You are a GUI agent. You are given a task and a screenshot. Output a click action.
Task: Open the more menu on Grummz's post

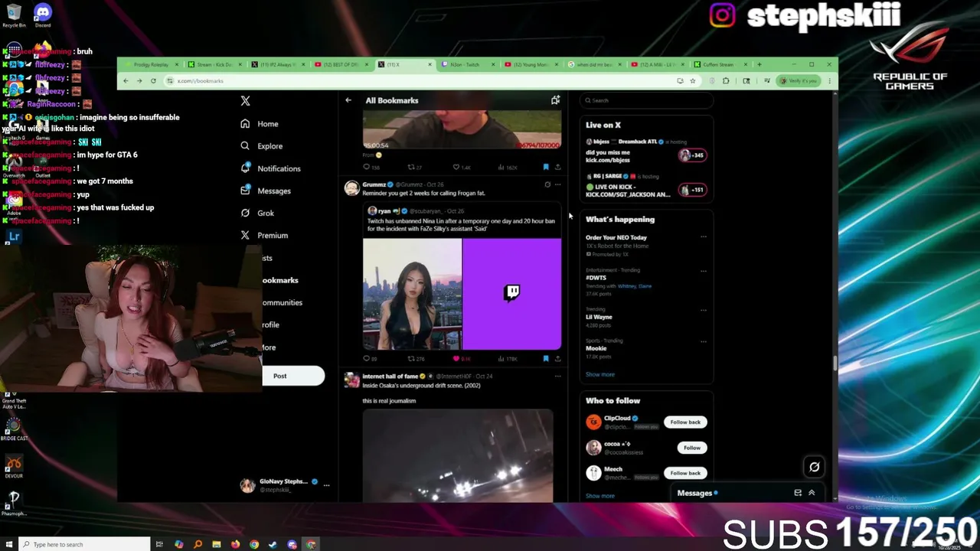click(557, 184)
